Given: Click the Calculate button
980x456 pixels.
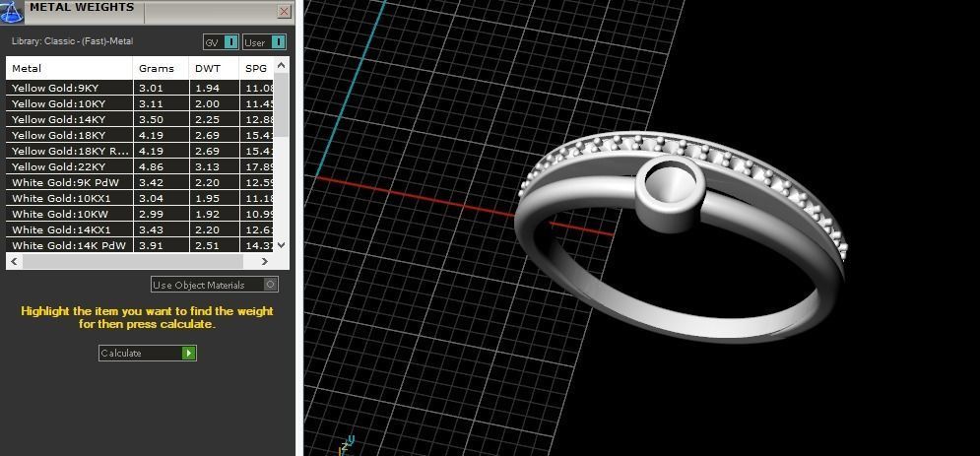Looking at the screenshot, I should coord(148,353).
